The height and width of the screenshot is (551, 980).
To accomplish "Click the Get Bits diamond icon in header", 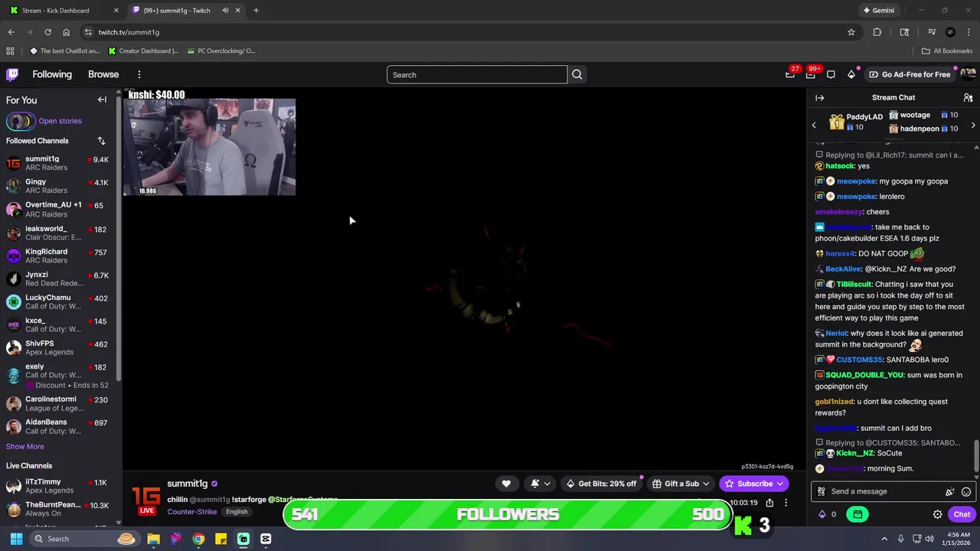I will click(851, 74).
